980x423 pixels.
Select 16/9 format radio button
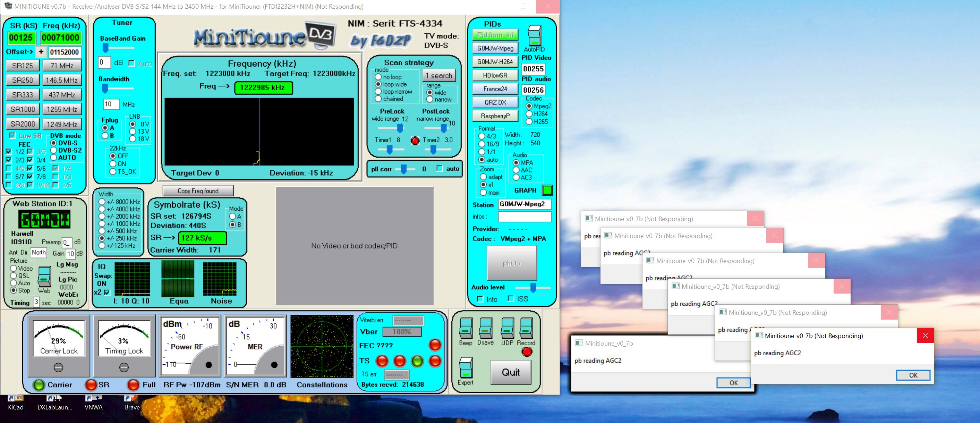(482, 144)
